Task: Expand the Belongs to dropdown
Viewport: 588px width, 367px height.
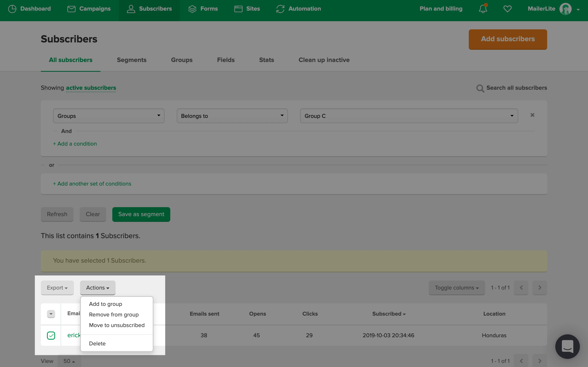Action: coord(232,116)
